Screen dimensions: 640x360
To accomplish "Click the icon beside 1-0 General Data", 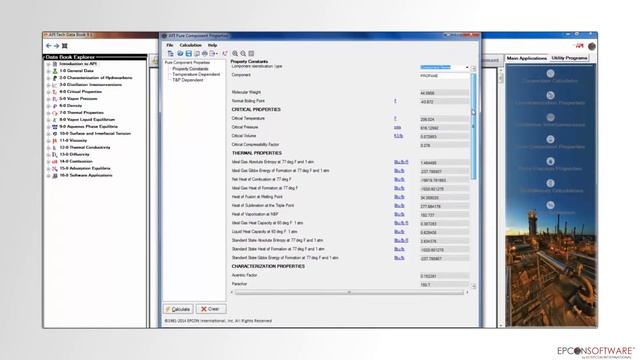I will pos(55,71).
